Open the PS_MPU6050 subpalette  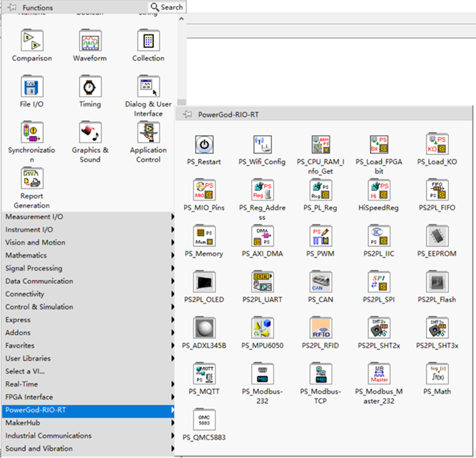[x=262, y=327]
